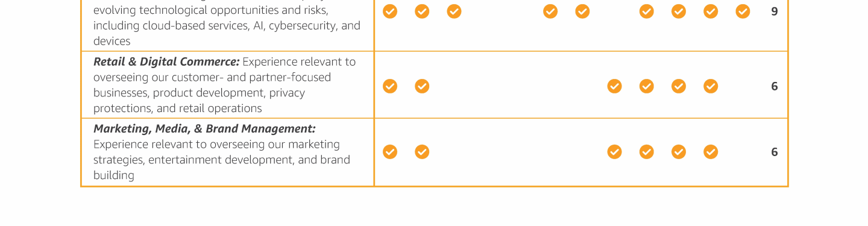Click the second checkmark in the top row
The height and width of the screenshot is (226, 868).
tap(422, 11)
